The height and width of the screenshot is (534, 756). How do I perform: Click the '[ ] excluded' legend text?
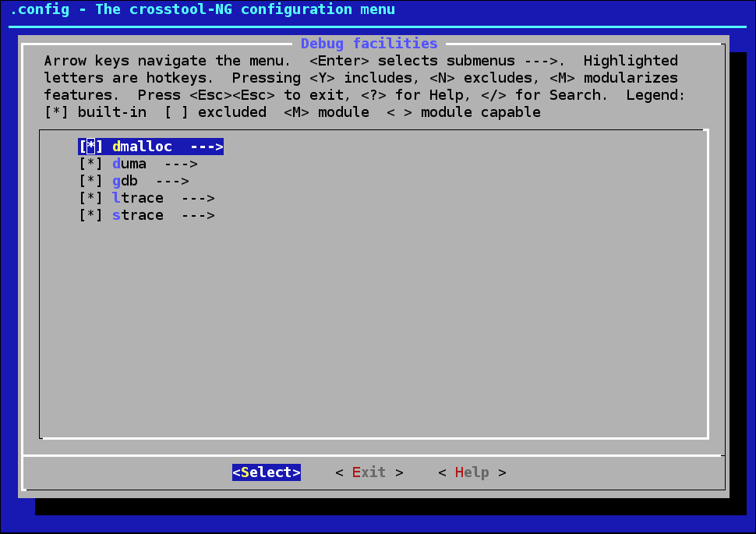point(216,112)
